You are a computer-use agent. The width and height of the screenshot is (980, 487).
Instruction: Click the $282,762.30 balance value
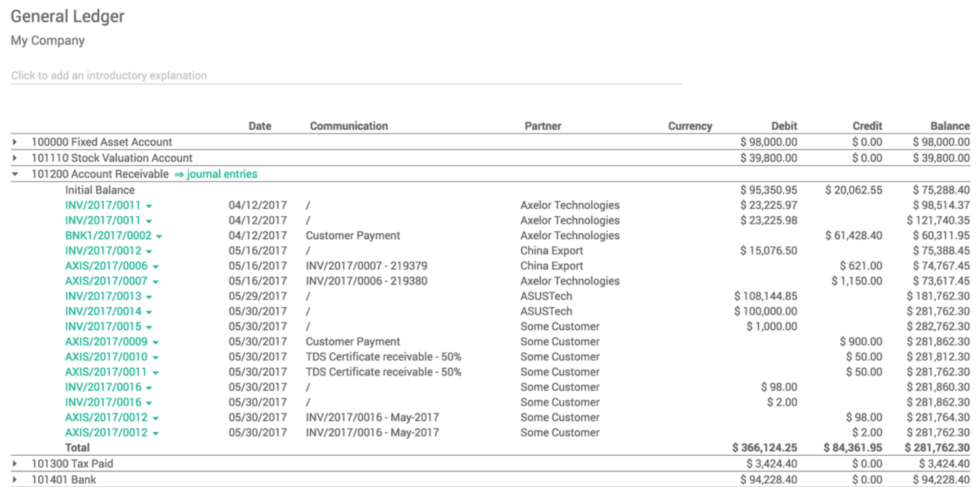tap(938, 327)
